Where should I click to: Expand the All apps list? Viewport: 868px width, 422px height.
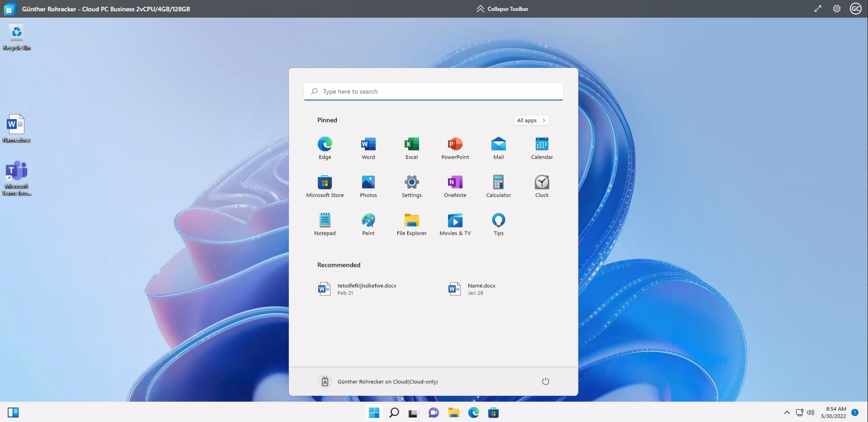point(531,120)
